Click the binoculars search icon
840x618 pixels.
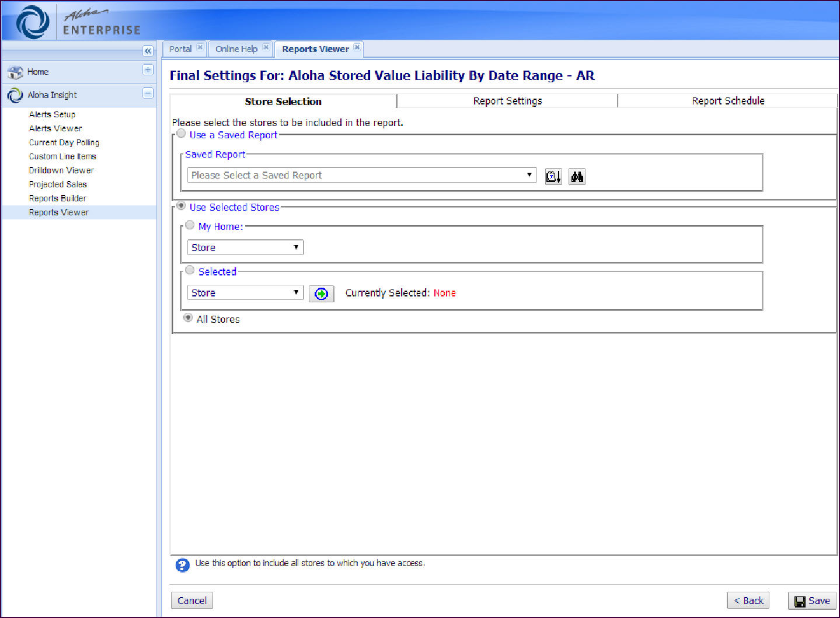tap(577, 176)
